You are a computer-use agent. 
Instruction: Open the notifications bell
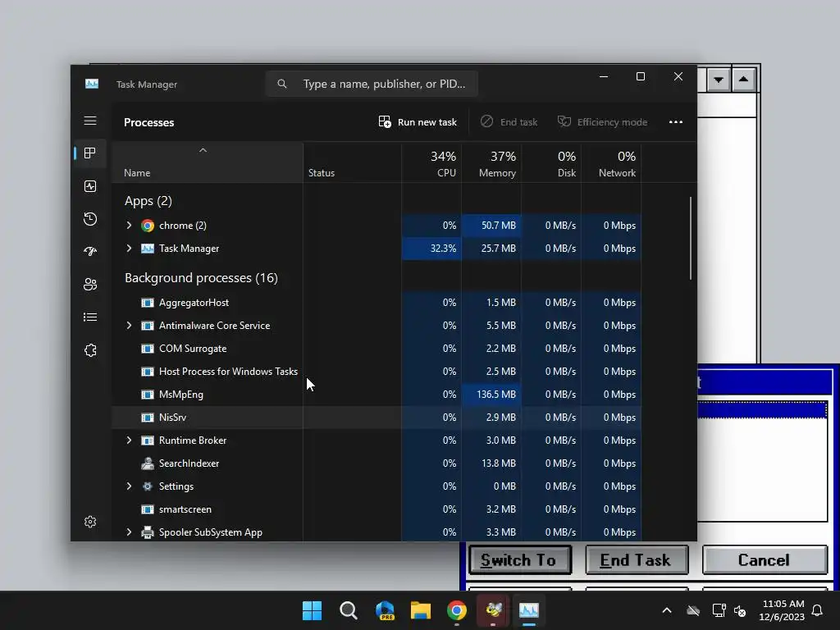tap(818, 610)
